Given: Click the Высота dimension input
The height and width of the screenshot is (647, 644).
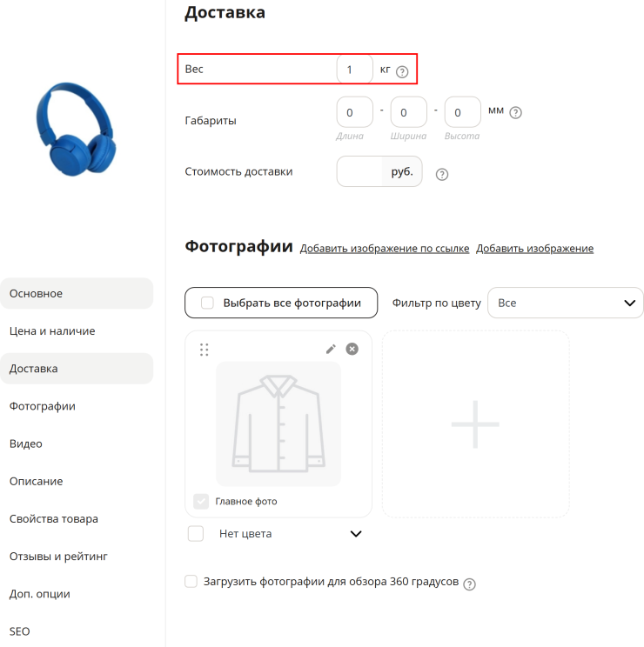Looking at the screenshot, I should pyautogui.click(x=462, y=112).
